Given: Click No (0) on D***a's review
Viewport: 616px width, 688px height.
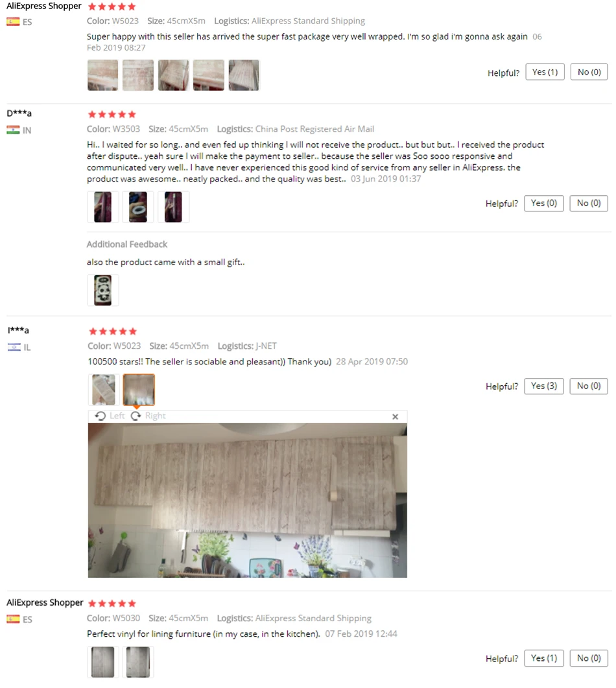Looking at the screenshot, I should 588,203.
